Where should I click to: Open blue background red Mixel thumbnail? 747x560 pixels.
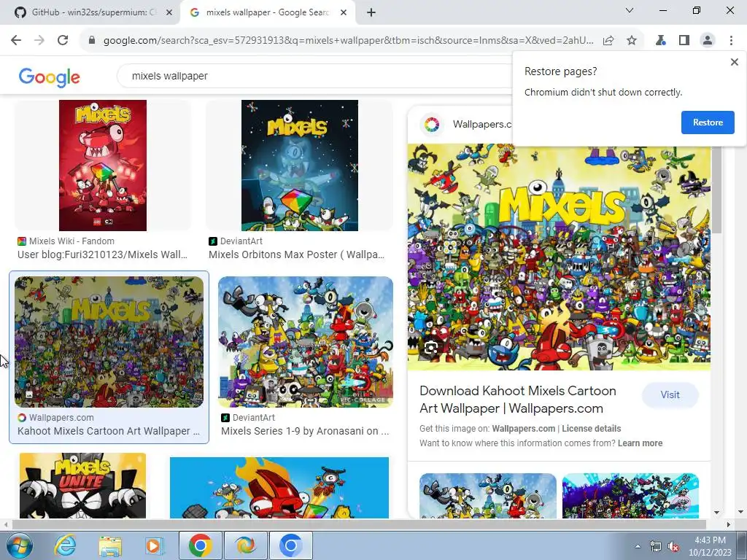tap(279, 488)
